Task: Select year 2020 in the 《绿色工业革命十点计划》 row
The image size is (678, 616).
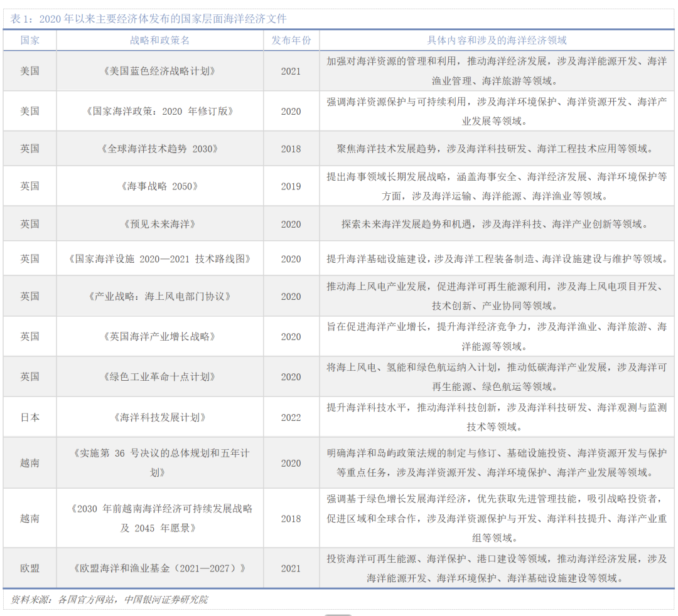Action: (291, 376)
